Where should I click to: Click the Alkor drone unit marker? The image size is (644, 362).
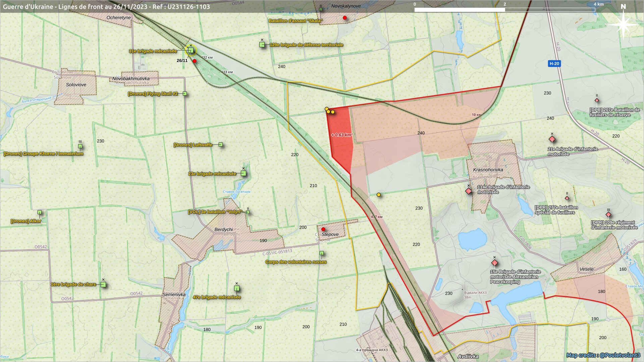(x=40, y=212)
